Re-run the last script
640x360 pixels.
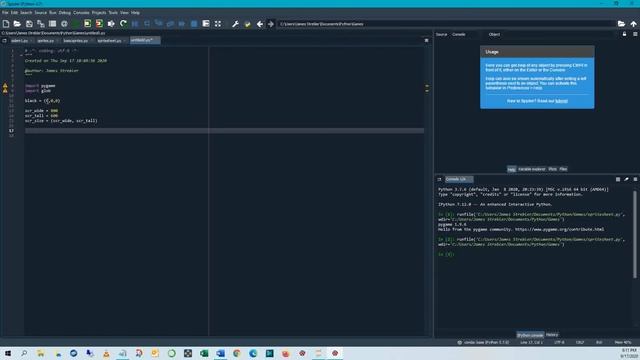[123, 24]
